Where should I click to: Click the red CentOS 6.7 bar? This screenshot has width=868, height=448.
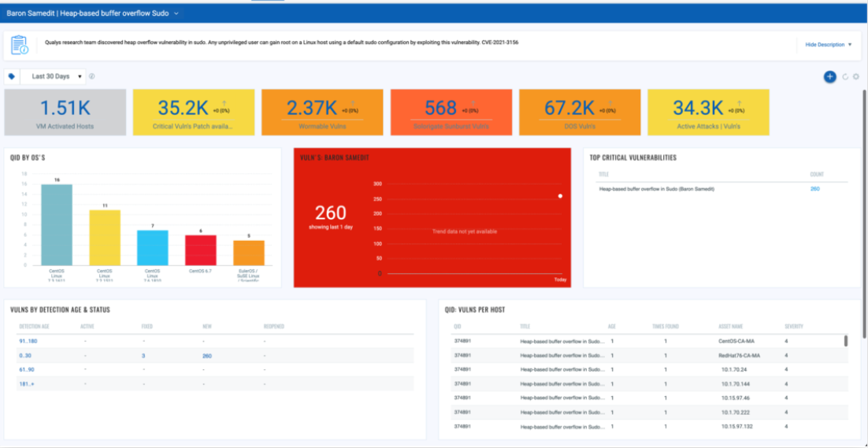[200, 250]
